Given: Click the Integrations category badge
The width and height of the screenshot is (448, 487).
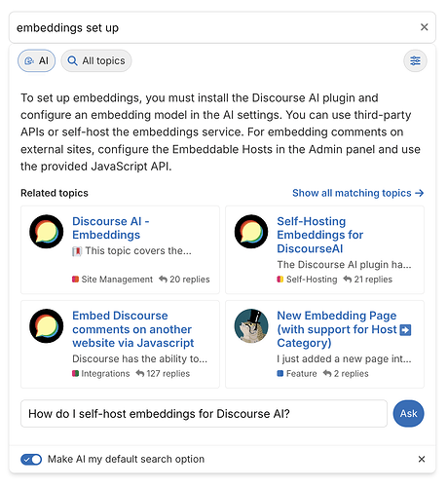Looking at the screenshot, I should pyautogui.click(x=101, y=374).
